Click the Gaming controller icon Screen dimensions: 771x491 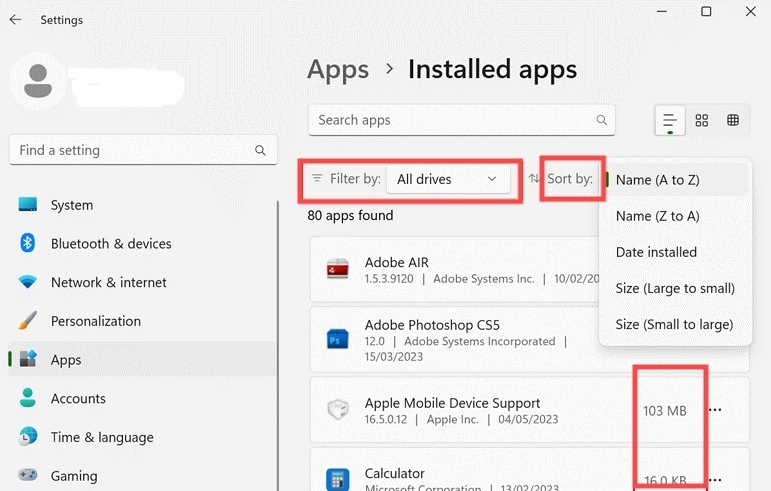pos(28,475)
